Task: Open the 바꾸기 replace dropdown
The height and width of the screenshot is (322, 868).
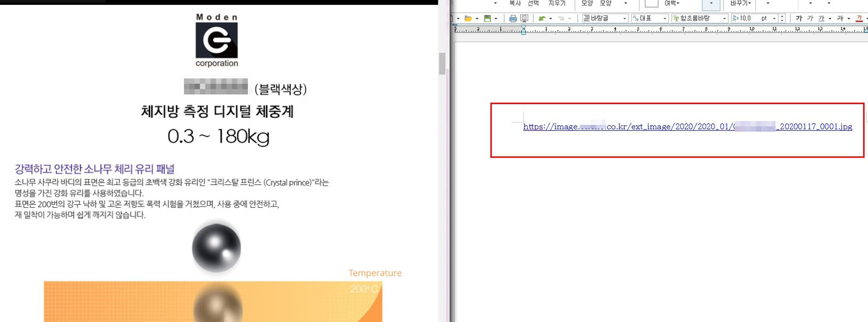Action: 740,3
